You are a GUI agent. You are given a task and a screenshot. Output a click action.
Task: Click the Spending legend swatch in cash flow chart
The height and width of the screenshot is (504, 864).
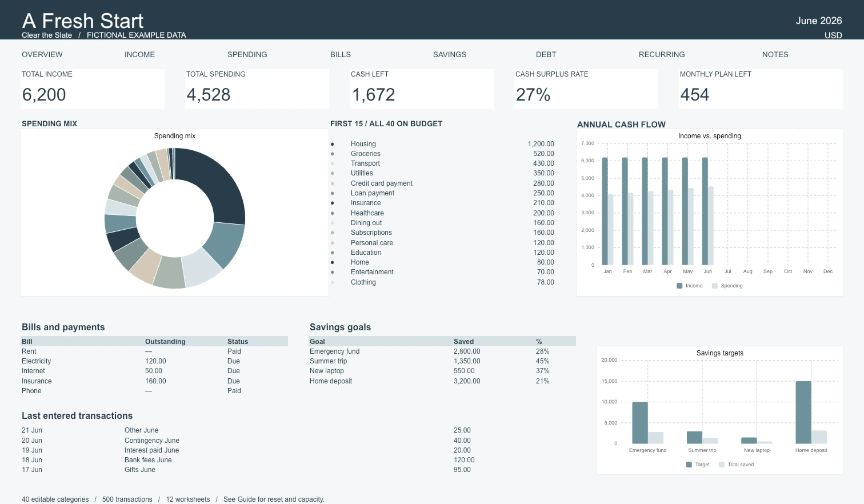715,286
